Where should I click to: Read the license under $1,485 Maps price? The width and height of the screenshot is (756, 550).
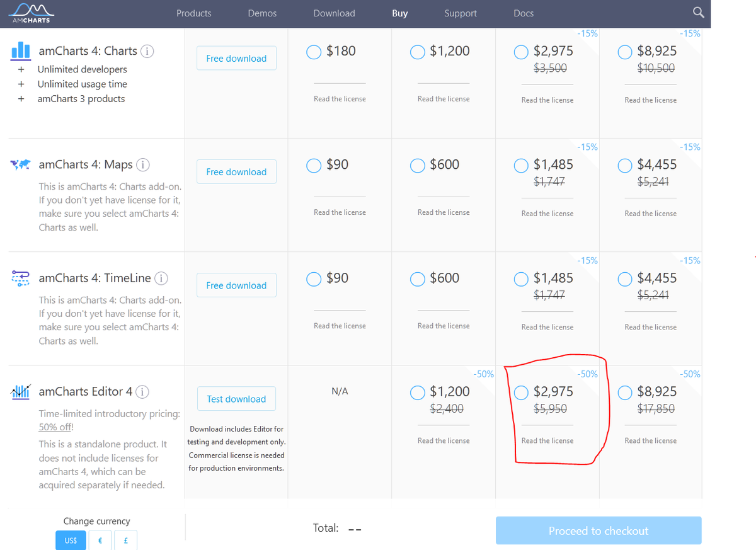pyautogui.click(x=547, y=214)
